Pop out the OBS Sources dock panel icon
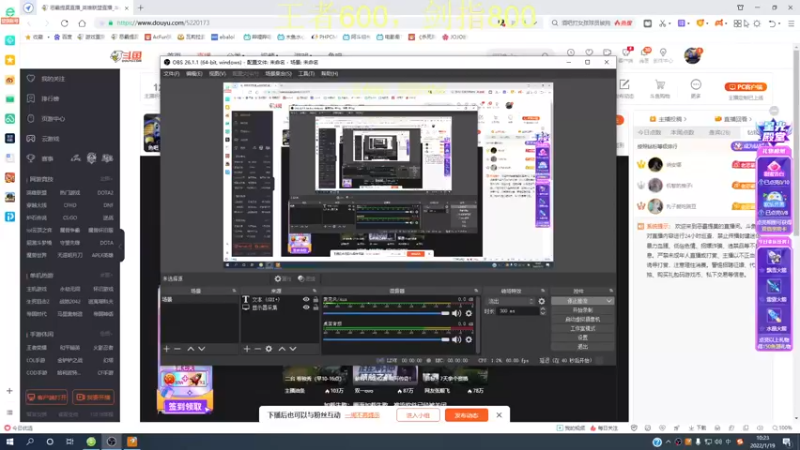 [314, 291]
